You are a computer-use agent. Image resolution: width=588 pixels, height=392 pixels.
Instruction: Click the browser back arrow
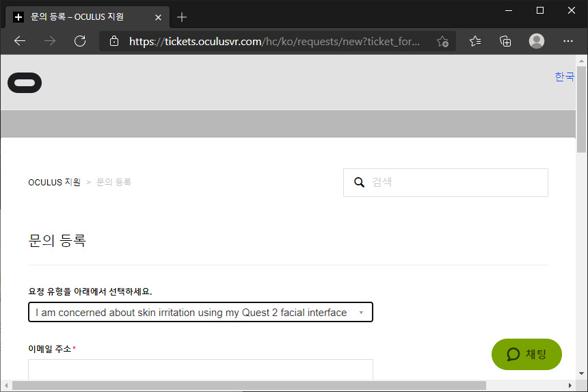coord(20,41)
